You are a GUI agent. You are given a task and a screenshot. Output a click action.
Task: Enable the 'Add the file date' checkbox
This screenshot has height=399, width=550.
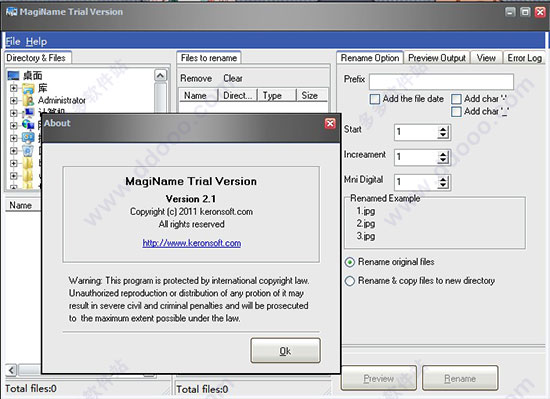pyautogui.click(x=375, y=99)
